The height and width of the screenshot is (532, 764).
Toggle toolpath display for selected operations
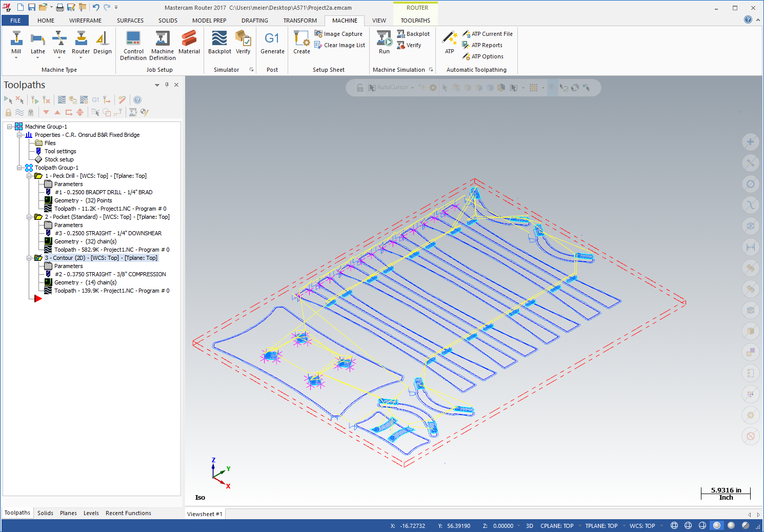(x=19, y=112)
